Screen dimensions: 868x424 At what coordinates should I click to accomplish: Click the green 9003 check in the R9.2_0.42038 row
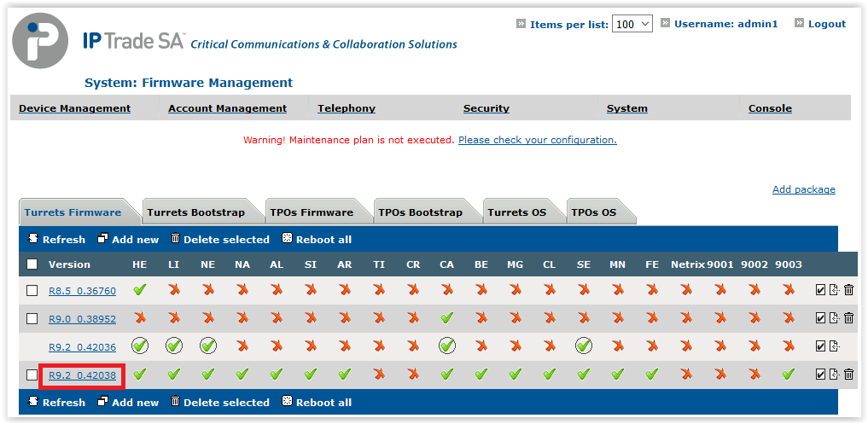(789, 375)
